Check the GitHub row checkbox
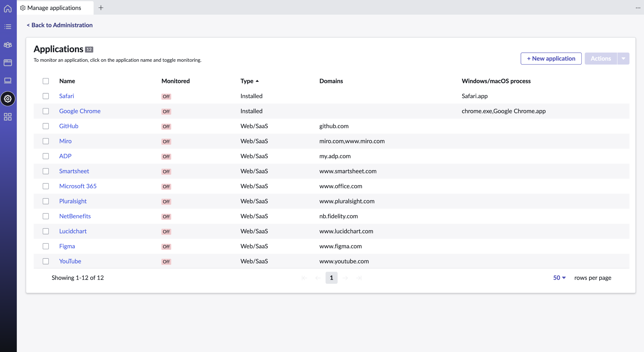Image resolution: width=644 pixels, height=352 pixels. [x=46, y=126]
